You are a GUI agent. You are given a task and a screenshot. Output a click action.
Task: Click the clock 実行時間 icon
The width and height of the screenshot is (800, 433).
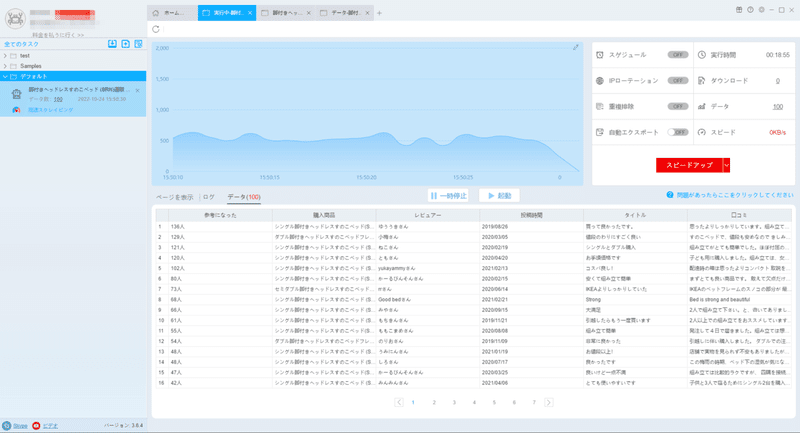(702, 55)
